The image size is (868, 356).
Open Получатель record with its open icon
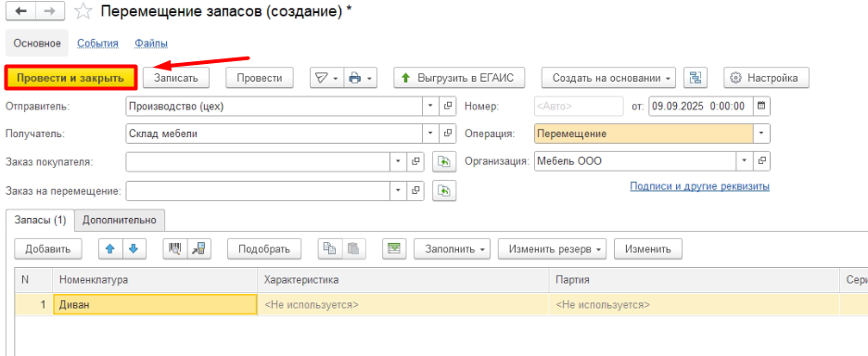[x=447, y=133]
